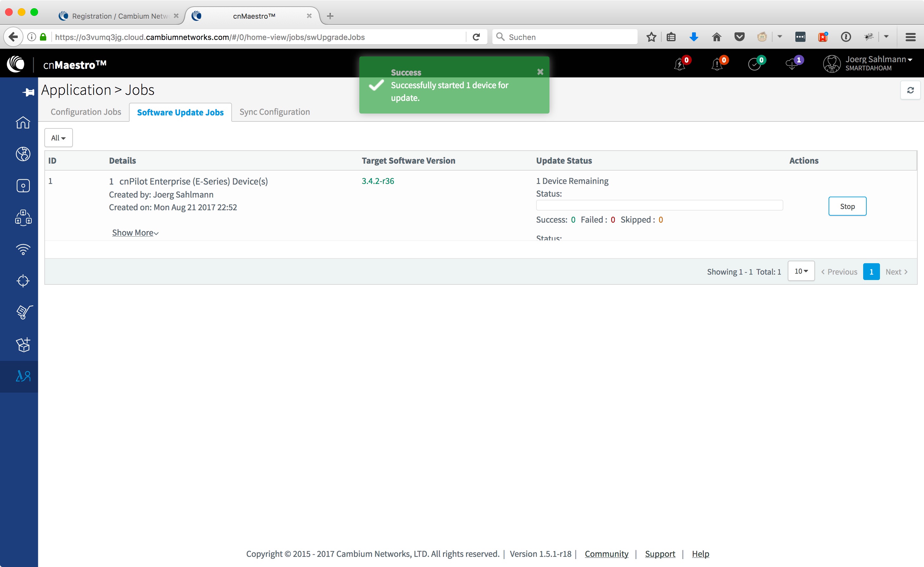Click the site info icon in address bar

tap(32, 37)
